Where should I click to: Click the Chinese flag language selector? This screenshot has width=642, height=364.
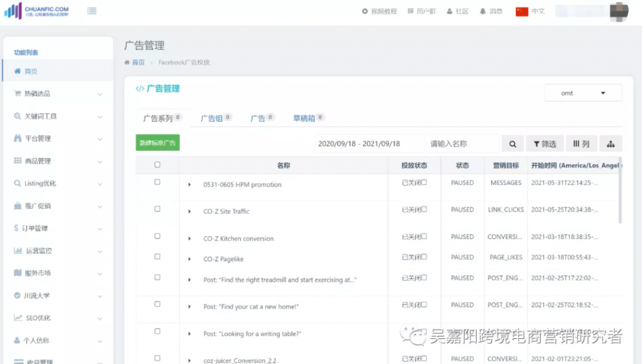point(522,11)
